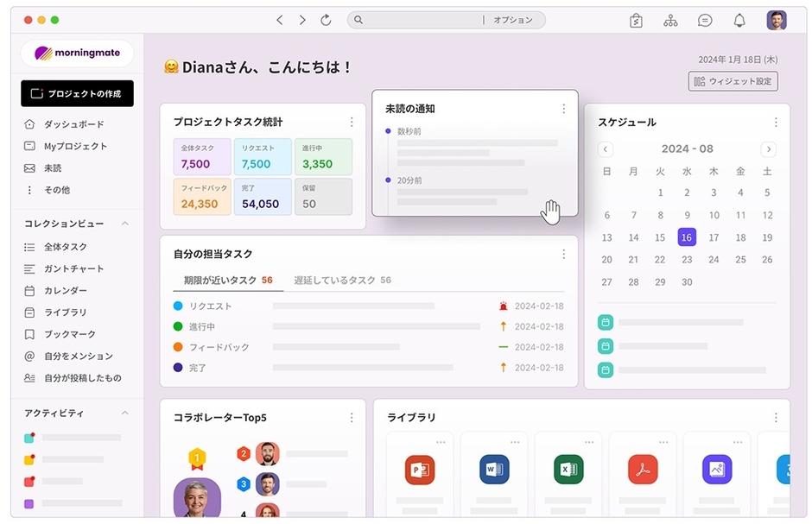Open the 未読の通知 widget options menu

[564, 109]
